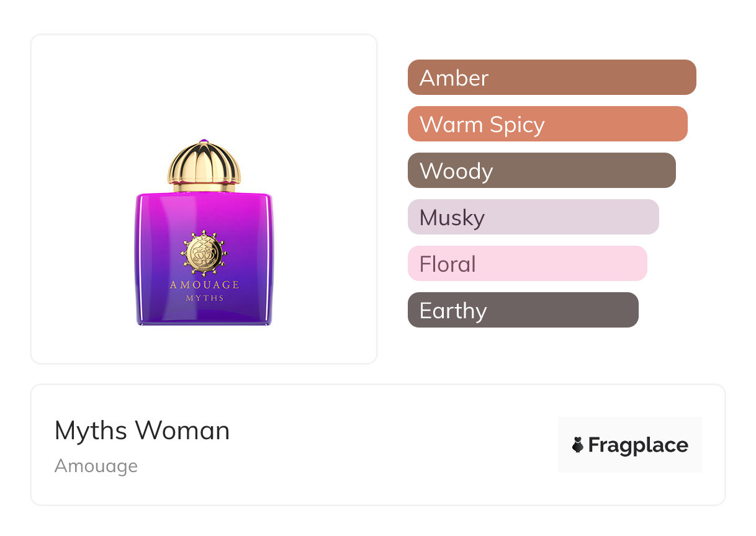Select the Amber accord bar
The height and width of the screenshot is (536, 756).
click(x=552, y=78)
